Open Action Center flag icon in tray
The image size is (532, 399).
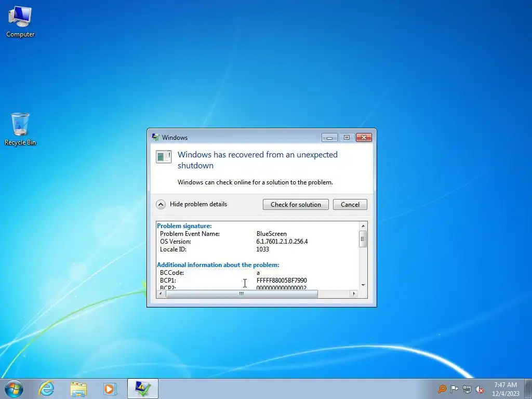pos(454,389)
